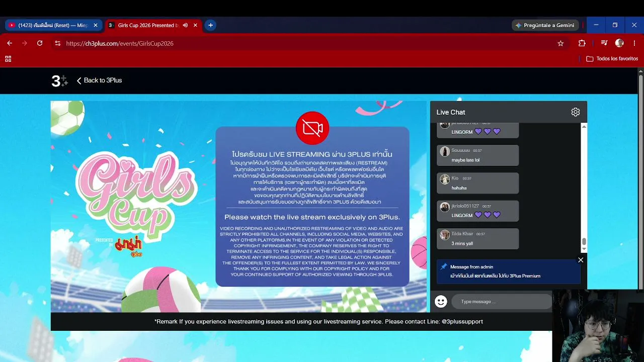Click 'Please watch the live stream exclusively' heading

[312, 217]
